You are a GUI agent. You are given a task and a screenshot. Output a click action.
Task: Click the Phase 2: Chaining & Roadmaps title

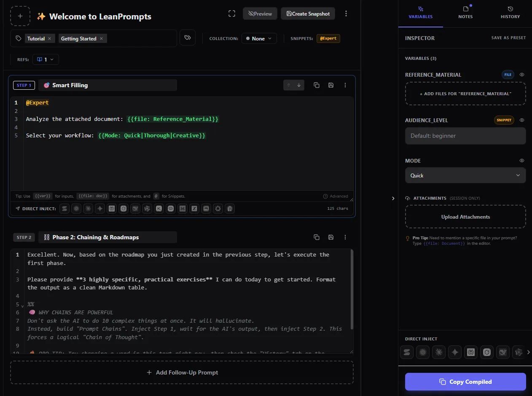click(107, 237)
